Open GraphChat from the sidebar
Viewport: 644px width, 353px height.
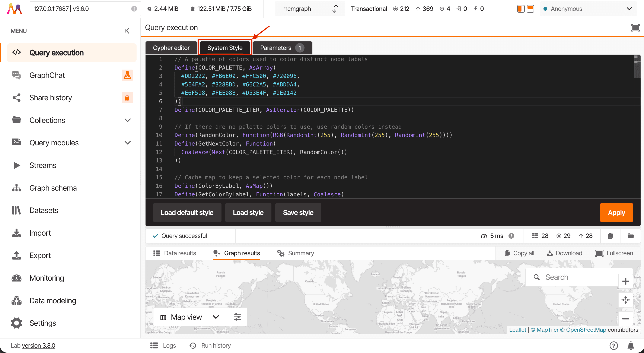(47, 75)
